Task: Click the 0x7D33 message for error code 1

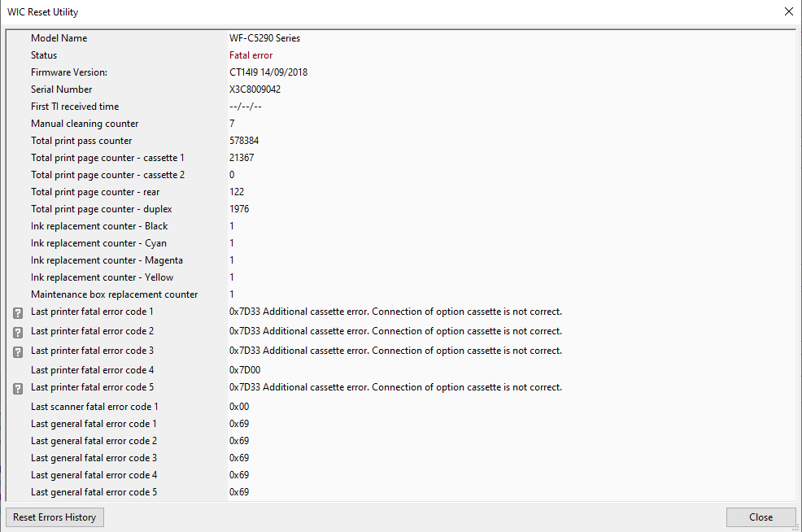Action: coord(396,312)
